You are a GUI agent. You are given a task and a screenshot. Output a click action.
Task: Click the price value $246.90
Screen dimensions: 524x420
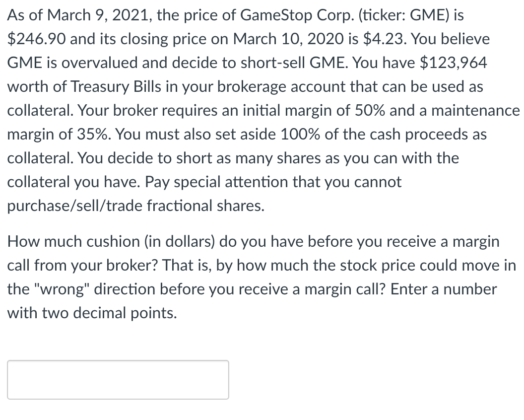[x=36, y=39]
